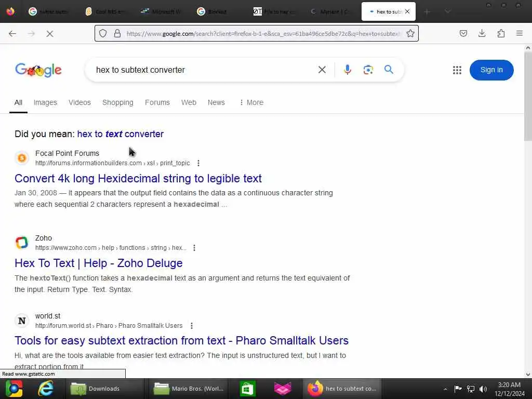The image size is (532, 399).
Task: Start a voice search with the microphone
Action: pyautogui.click(x=347, y=70)
